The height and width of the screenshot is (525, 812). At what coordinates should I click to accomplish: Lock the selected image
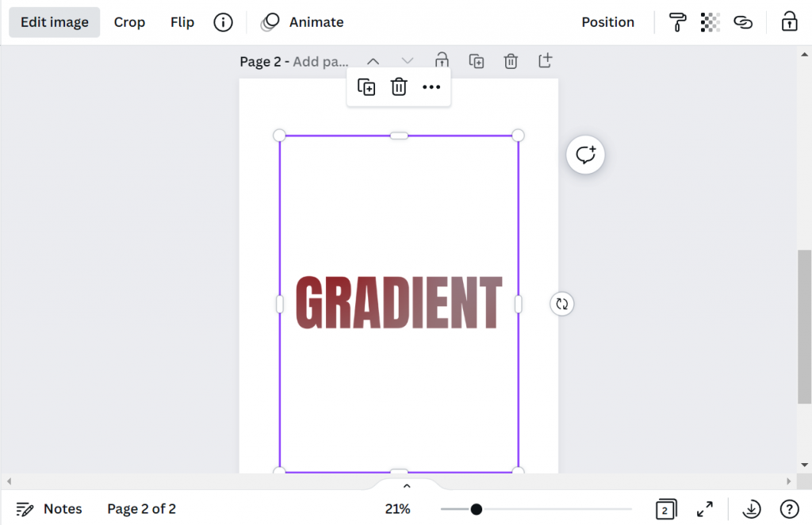click(789, 22)
